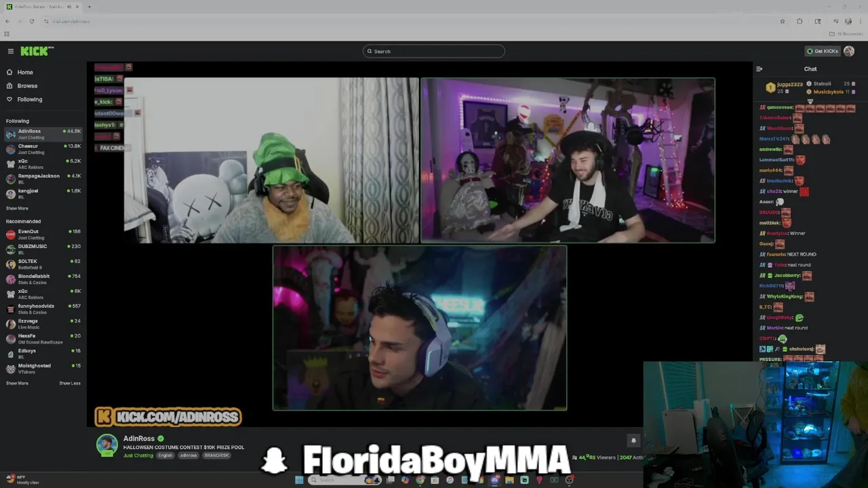Open DUBZMUSIC recommended channel
Screen dimensions: 868x488
[43, 249]
